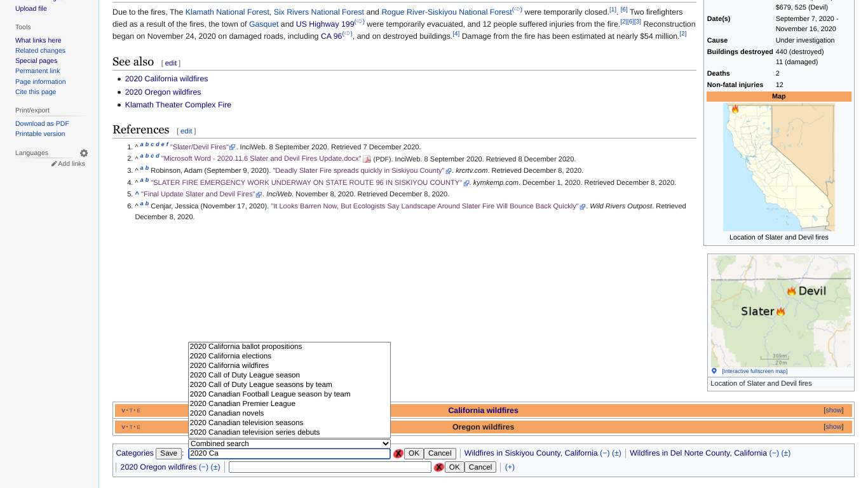The height and width of the screenshot is (488, 868).
Task: Open the Interactive fullscreen map link
Action: (754, 371)
